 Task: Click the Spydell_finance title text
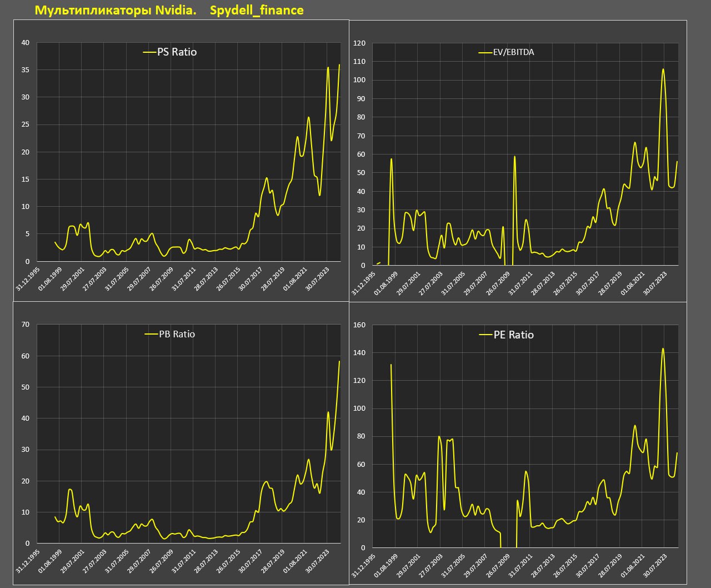(257, 10)
